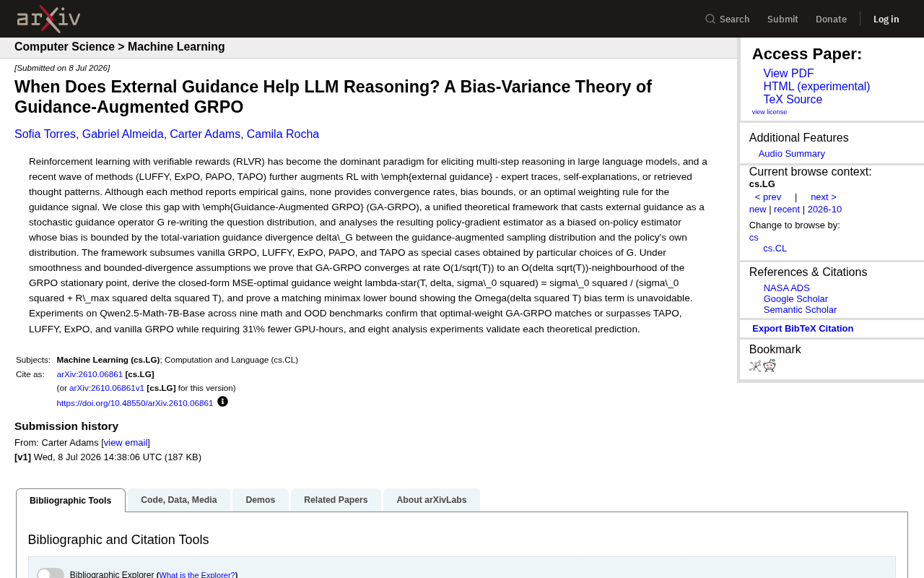The width and height of the screenshot is (924, 578).
Task: Bookmark with Reddit icon
Action: (x=770, y=366)
